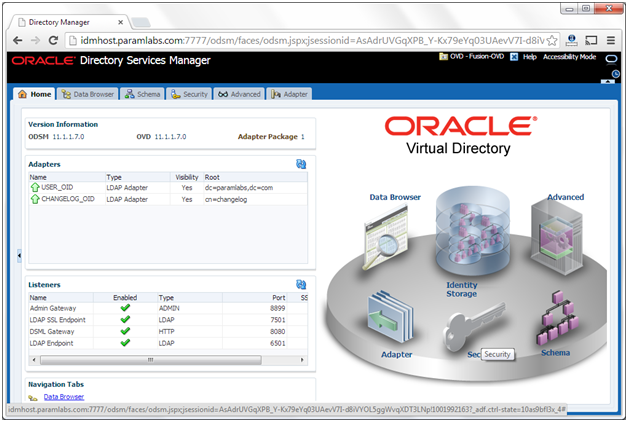Click the Advanced label above the server graphic

pyautogui.click(x=566, y=197)
